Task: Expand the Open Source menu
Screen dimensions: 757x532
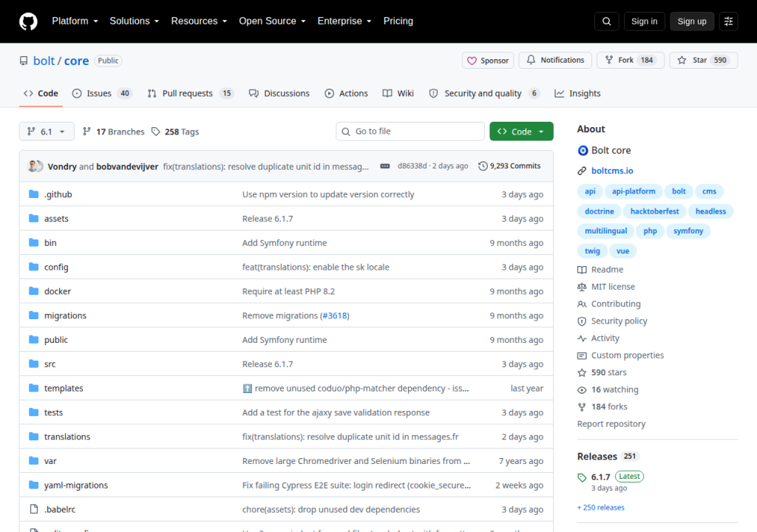Action: point(272,21)
